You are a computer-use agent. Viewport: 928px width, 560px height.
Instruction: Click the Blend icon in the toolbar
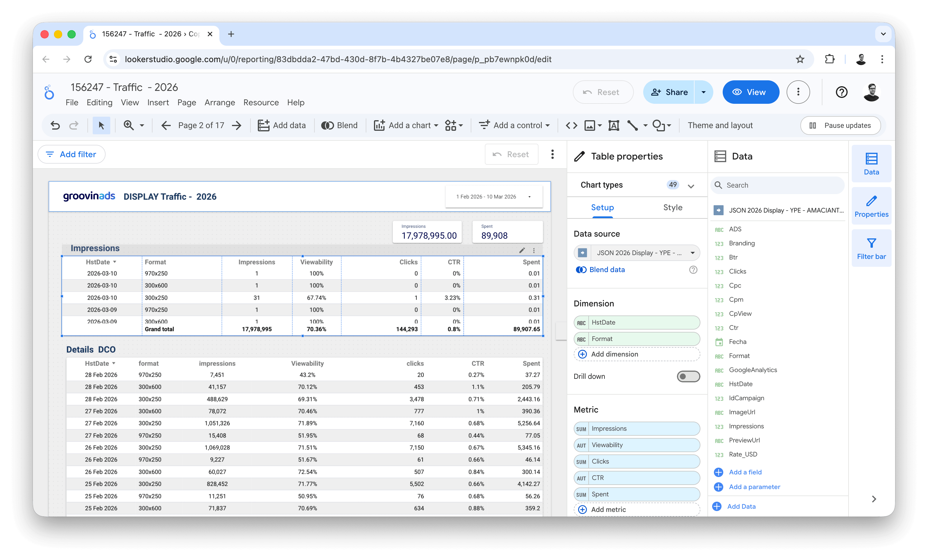(x=328, y=125)
